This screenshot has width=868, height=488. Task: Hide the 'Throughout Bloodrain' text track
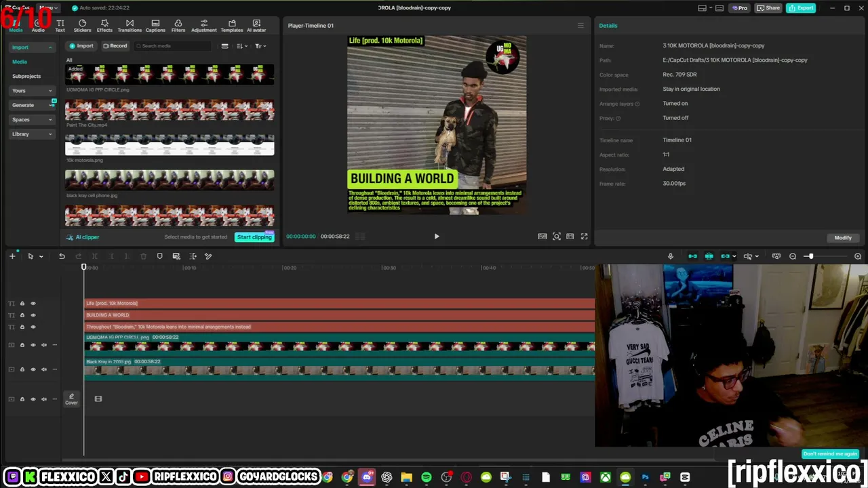[x=33, y=327]
